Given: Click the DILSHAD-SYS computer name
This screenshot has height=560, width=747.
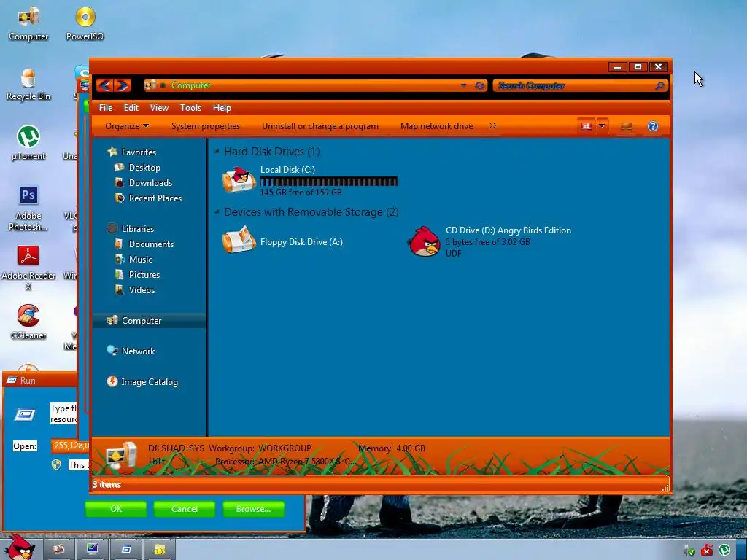Looking at the screenshot, I should [176, 448].
